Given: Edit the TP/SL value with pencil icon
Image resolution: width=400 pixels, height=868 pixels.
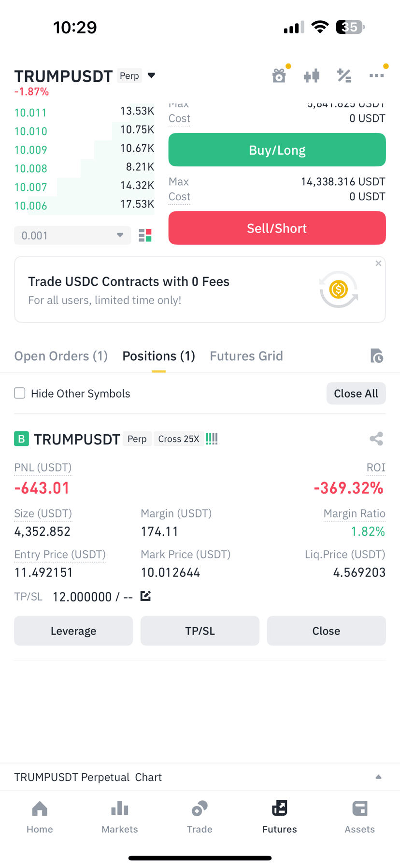Looking at the screenshot, I should [x=145, y=596].
